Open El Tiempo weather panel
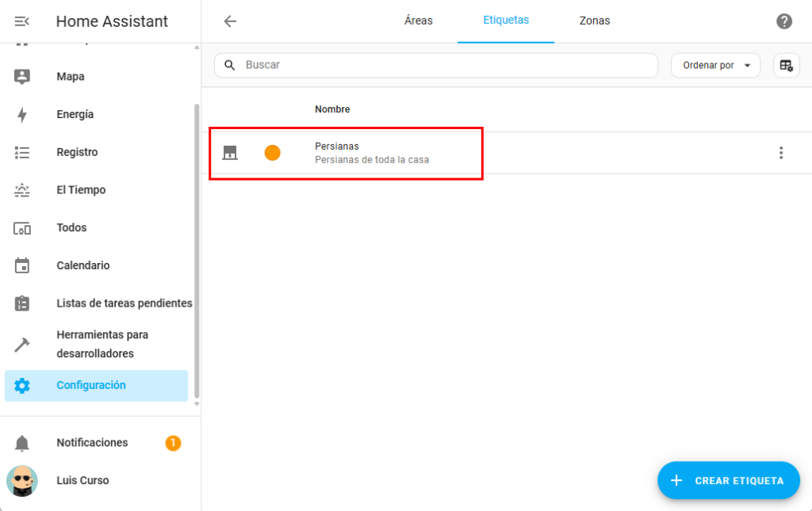The width and height of the screenshot is (812, 511). [x=81, y=190]
